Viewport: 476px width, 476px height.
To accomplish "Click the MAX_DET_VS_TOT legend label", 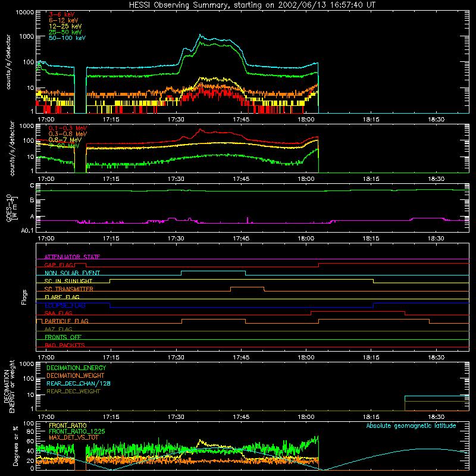I will point(73,437).
